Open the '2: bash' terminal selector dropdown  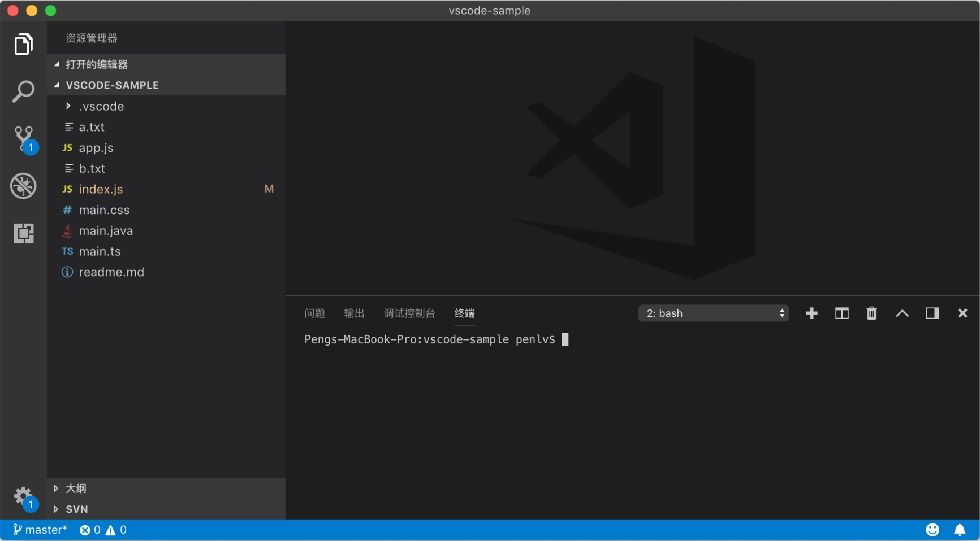[713, 313]
